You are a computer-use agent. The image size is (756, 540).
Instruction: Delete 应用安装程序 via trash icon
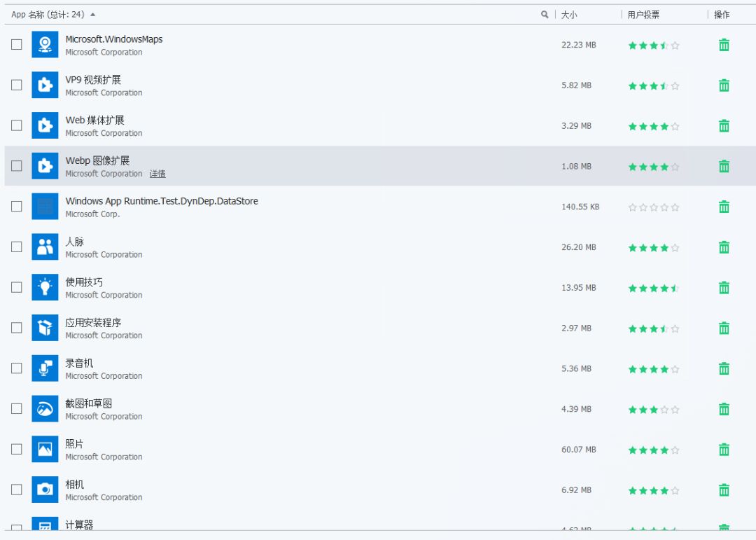724,328
